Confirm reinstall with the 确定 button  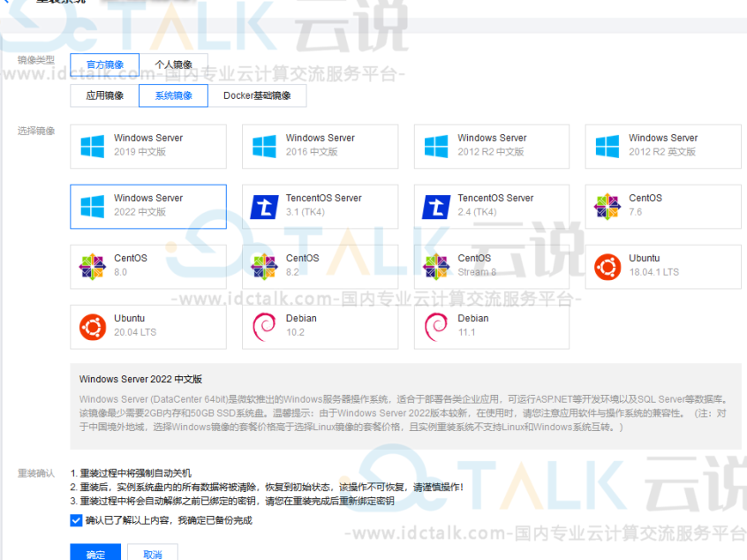pyautogui.click(x=95, y=553)
